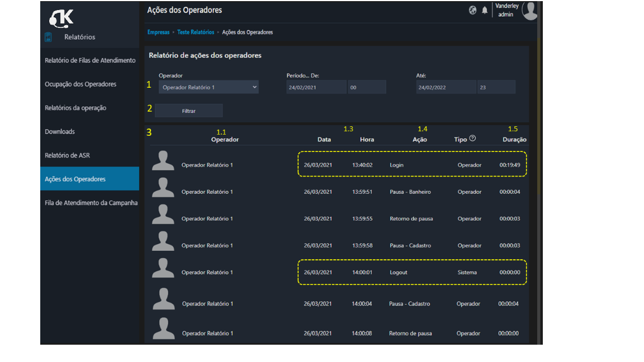The height and width of the screenshot is (362, 644).
Task: Click the Ação column header
Action: coord(420,140)
